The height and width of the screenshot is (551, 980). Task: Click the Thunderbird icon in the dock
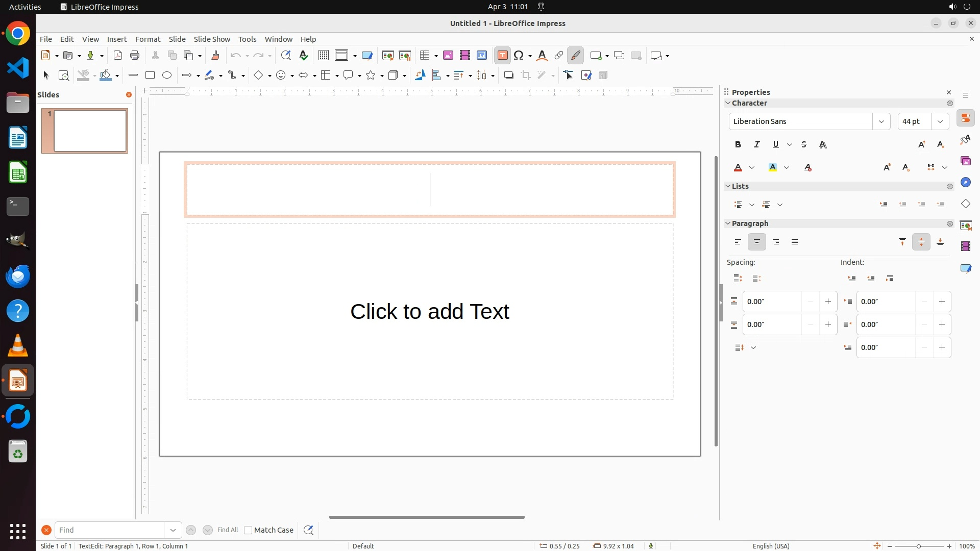[18, 276]
